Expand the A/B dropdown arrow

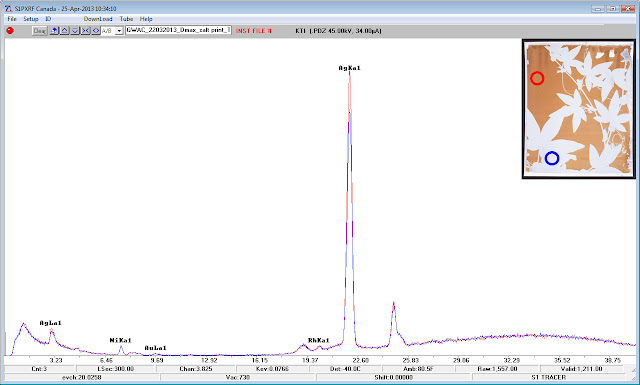119,31
